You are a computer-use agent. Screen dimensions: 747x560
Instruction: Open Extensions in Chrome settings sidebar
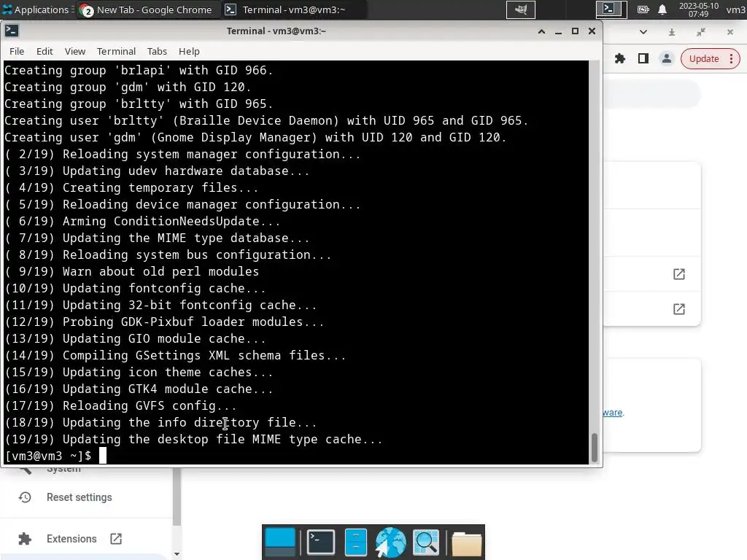71,539
